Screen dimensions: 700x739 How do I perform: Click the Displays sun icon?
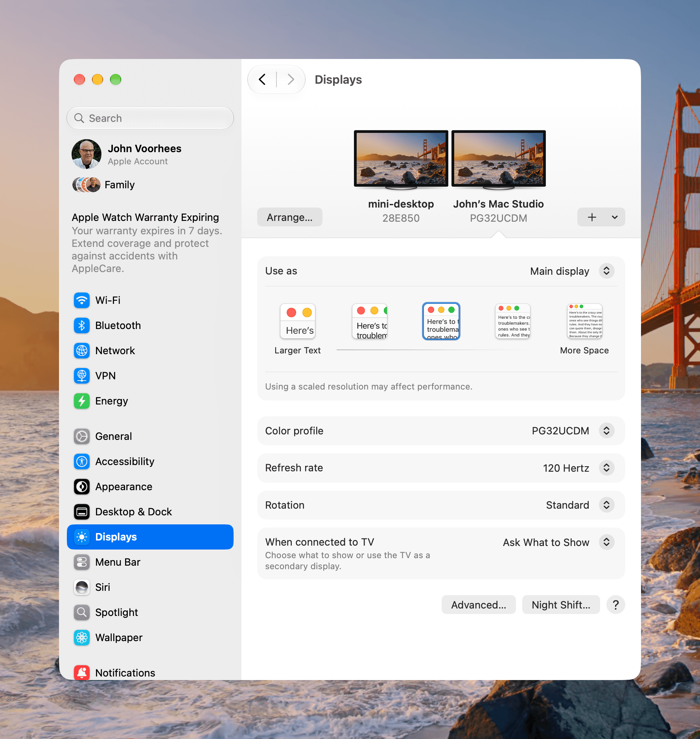tap(82, 537)
